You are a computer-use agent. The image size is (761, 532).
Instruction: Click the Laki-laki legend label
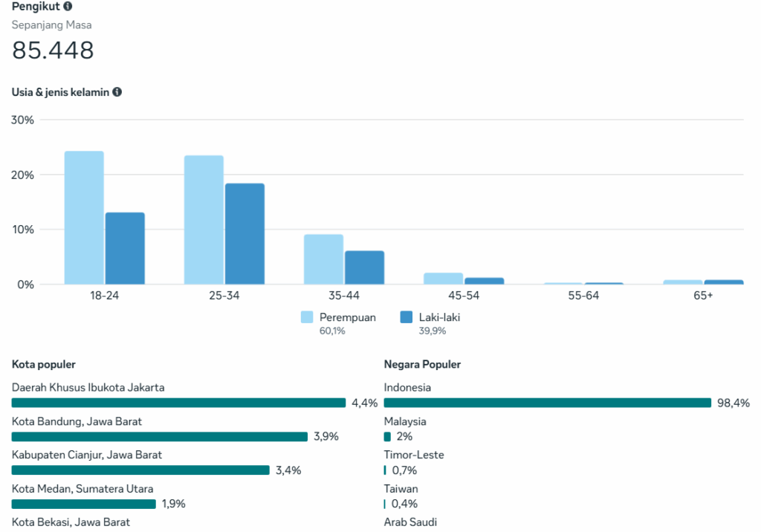[x=439, y=317]
